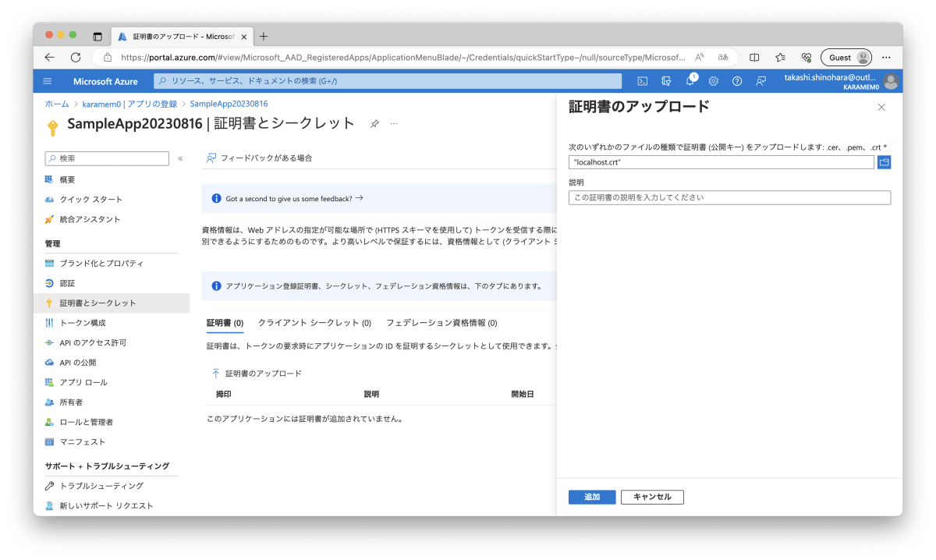
Task: Click the キャンセル button
Action: coord(652,497)
